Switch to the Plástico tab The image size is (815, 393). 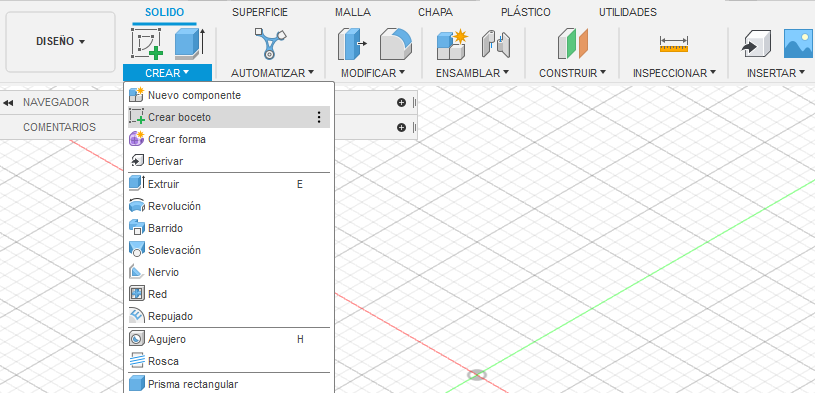pos(525,12)
